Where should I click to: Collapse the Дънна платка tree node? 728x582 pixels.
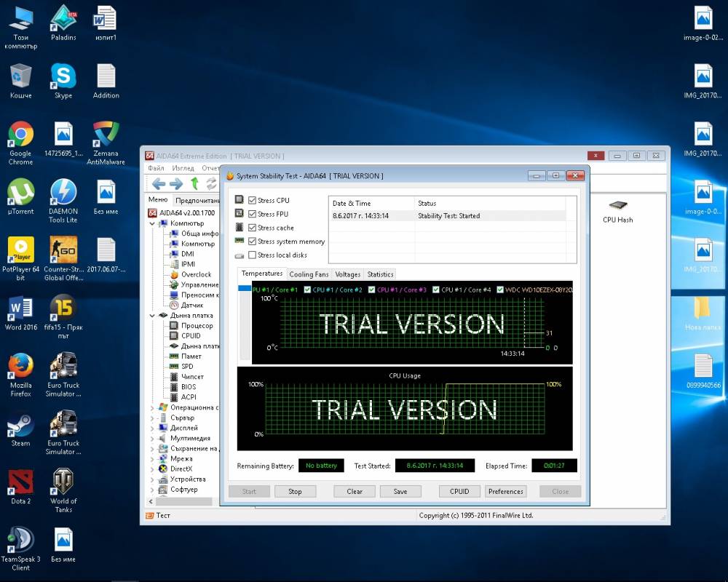tap(152, 316)
